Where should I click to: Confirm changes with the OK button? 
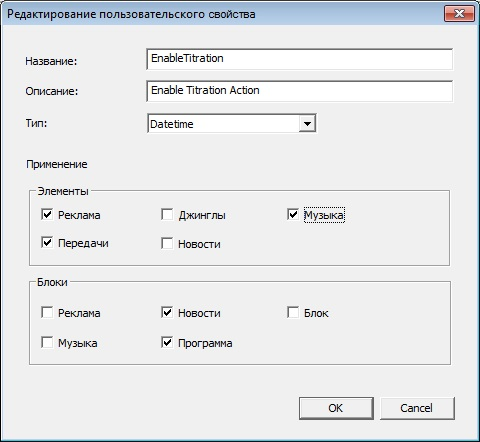tap(336, 408)
